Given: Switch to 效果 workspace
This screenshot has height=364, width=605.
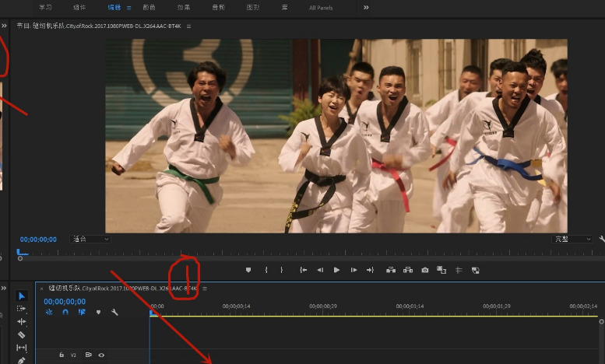Looking at the screenshot, I should coord(184,7).
